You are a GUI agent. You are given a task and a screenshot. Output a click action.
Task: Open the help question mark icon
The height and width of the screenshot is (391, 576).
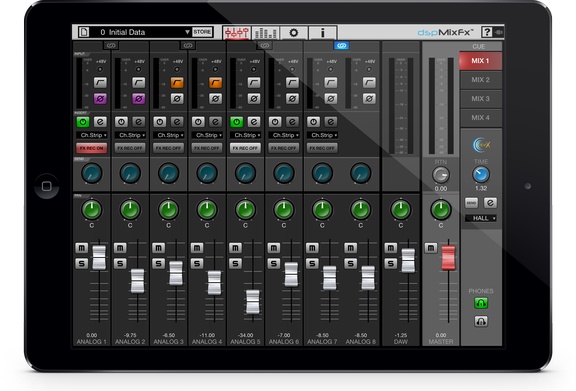point(487,32)
